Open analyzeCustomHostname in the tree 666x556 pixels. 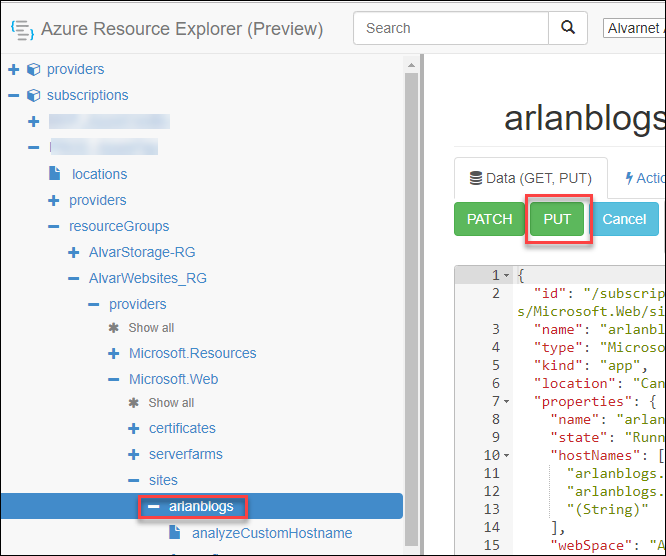pyautogui.click(x=272, y=533)
